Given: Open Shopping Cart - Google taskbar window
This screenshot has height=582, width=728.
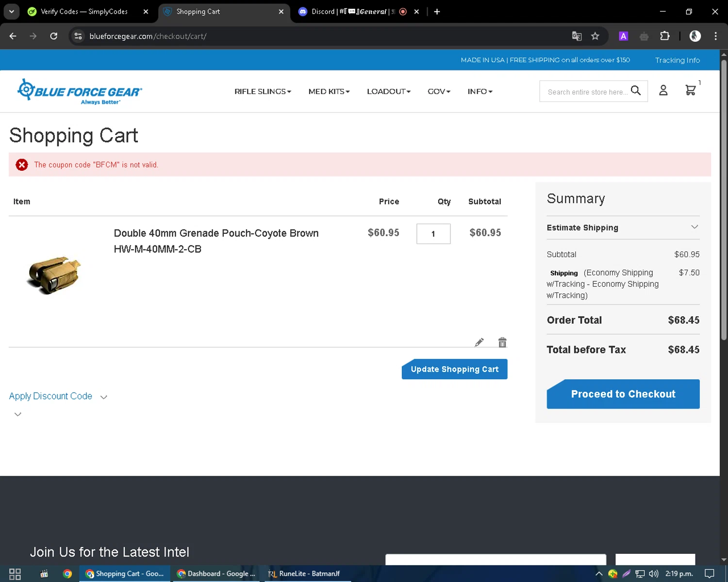Looking at the screenshot, I should tap(125, 574).
